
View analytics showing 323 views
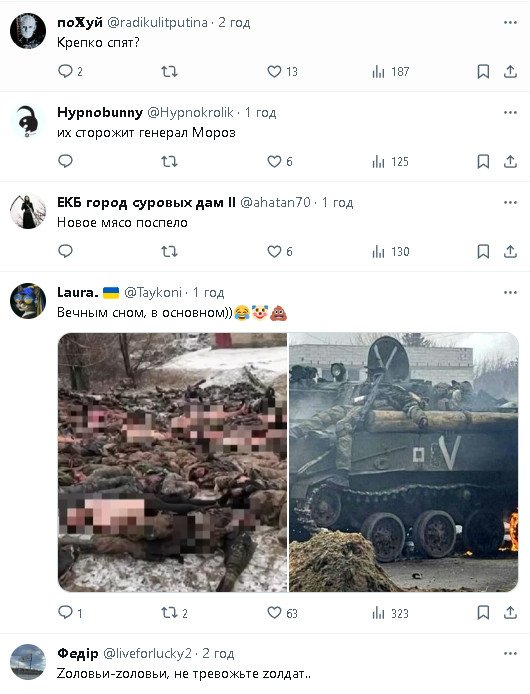[390, 613]
